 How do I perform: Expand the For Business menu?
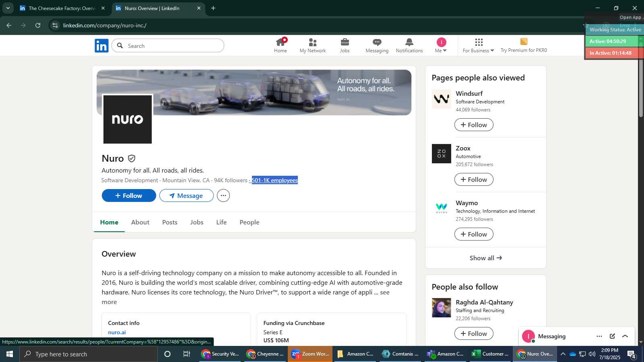(478, 45)
